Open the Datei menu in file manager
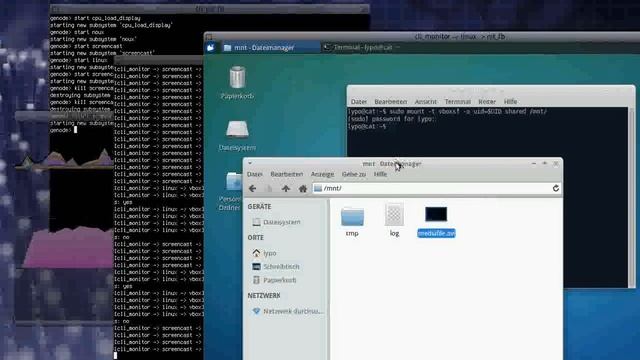640x360 pixels. coord(255,174)
